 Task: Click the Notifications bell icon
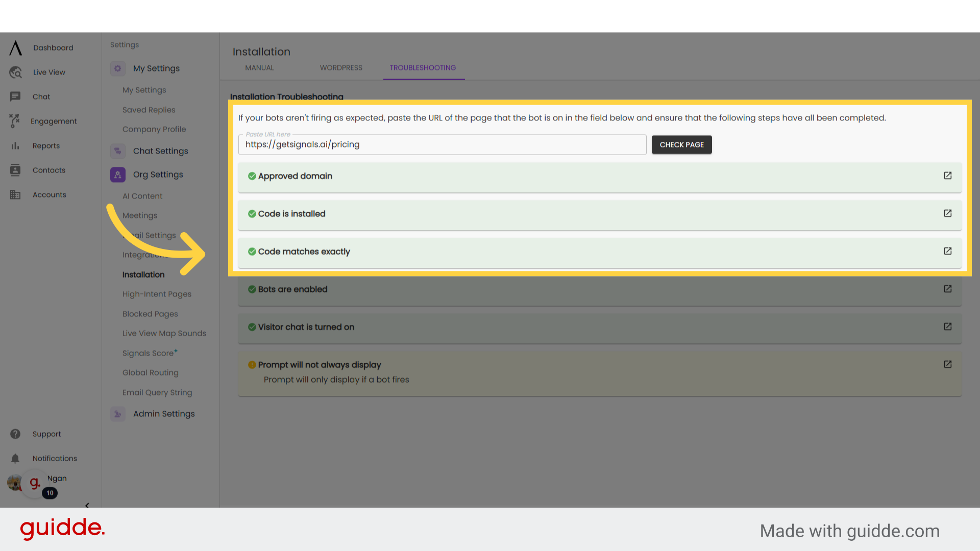tap(15, 458)
